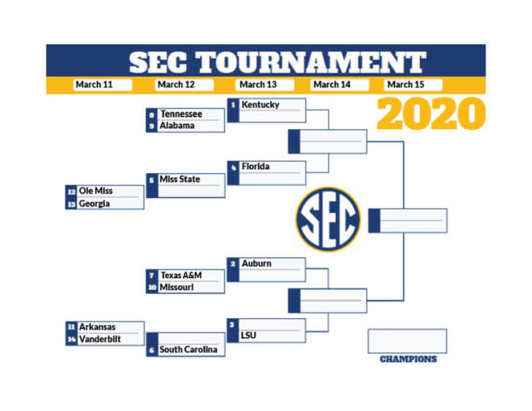Click seed 5 badge beside Miss State
The image size is (532, 411).
[152, 180]
